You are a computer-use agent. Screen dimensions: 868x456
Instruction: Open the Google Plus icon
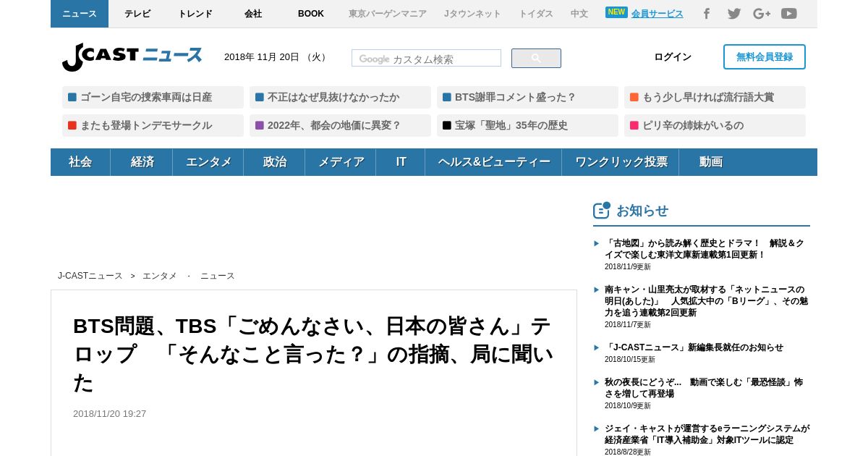tap(762, 13)
